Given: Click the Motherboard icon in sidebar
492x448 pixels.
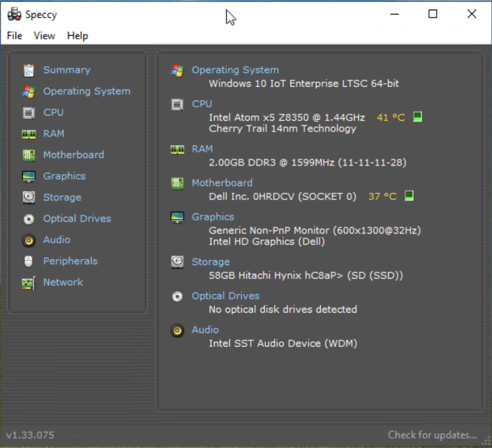Looking at the screenshot, I should pyautogui.click(x=29, y=155).
